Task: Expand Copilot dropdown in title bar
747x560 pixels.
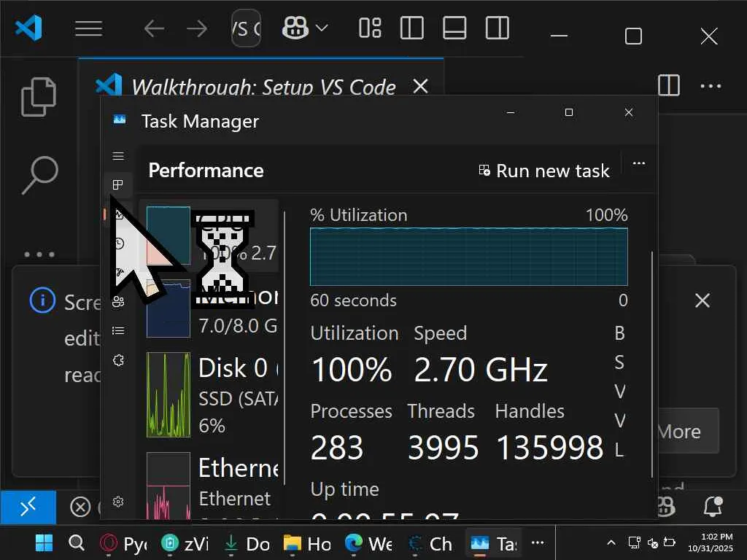Action: (x=321, y=28)
